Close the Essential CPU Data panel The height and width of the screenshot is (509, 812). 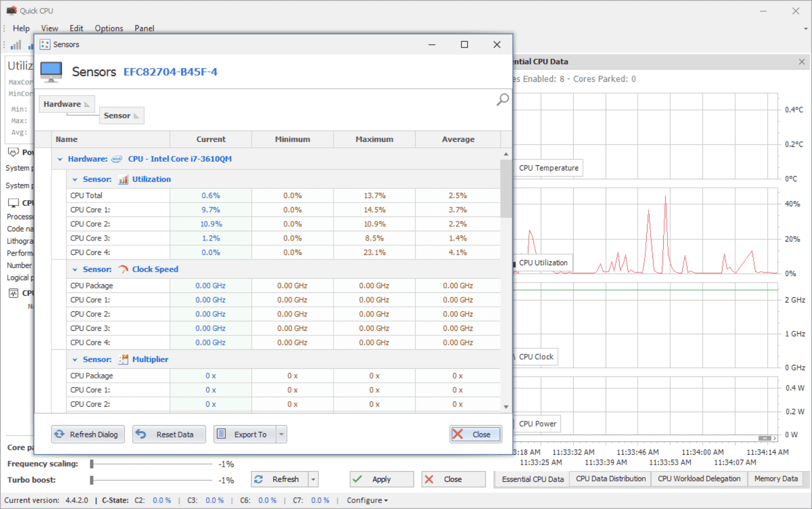[802, 62]
